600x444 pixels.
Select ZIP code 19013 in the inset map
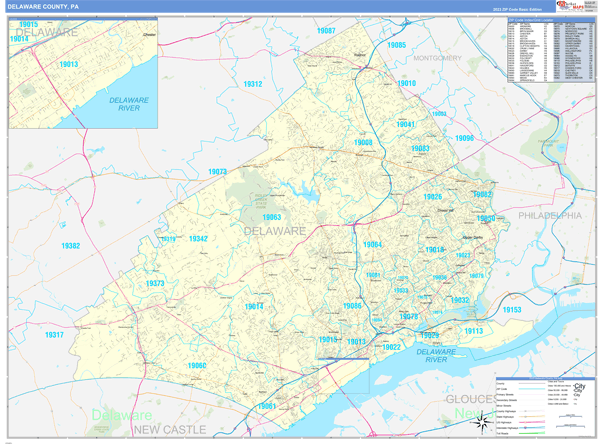click(x=69, y=64)
